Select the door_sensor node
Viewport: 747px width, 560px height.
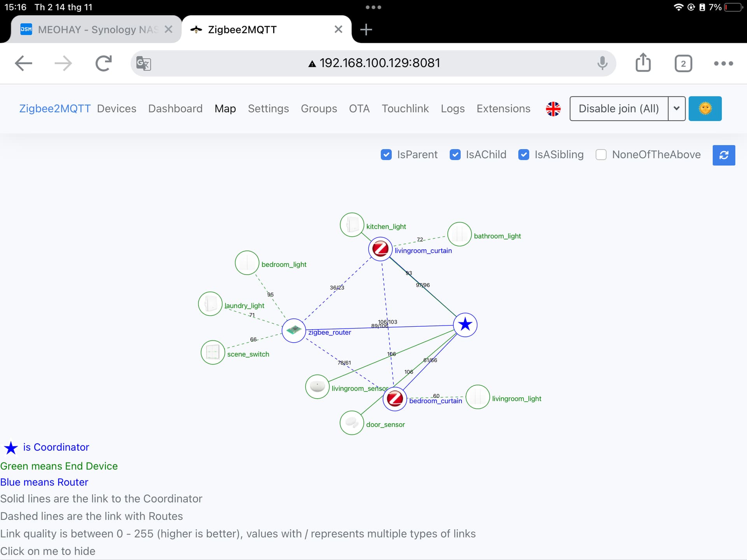352,423
